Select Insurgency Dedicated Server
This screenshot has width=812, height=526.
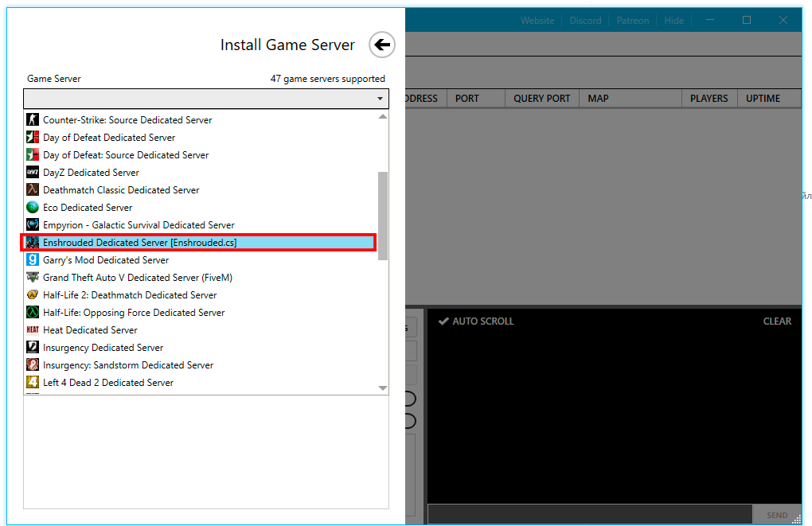[x=201, y=348]
